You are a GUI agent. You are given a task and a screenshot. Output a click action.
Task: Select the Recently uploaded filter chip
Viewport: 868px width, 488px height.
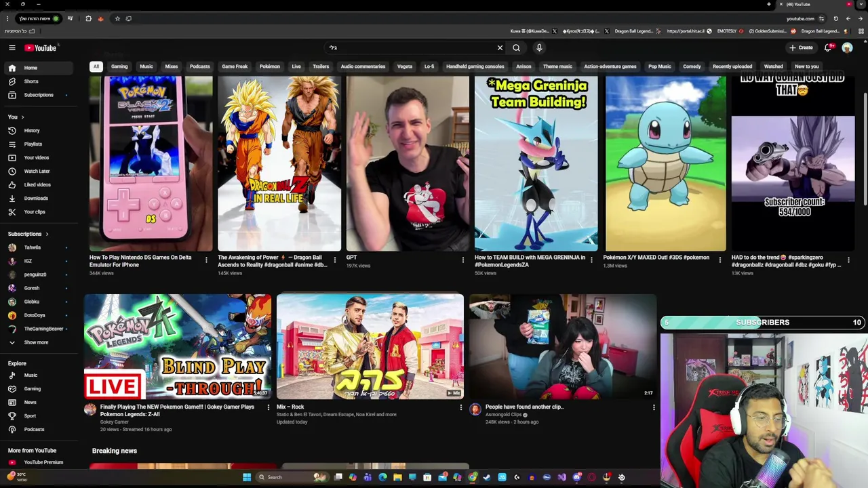click(732, 66)
